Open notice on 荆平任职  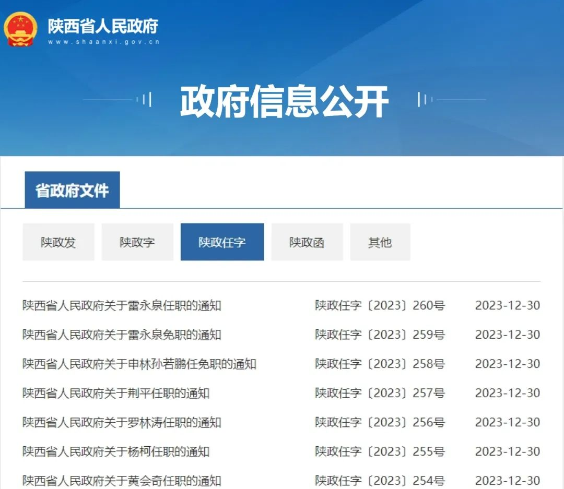116,393
